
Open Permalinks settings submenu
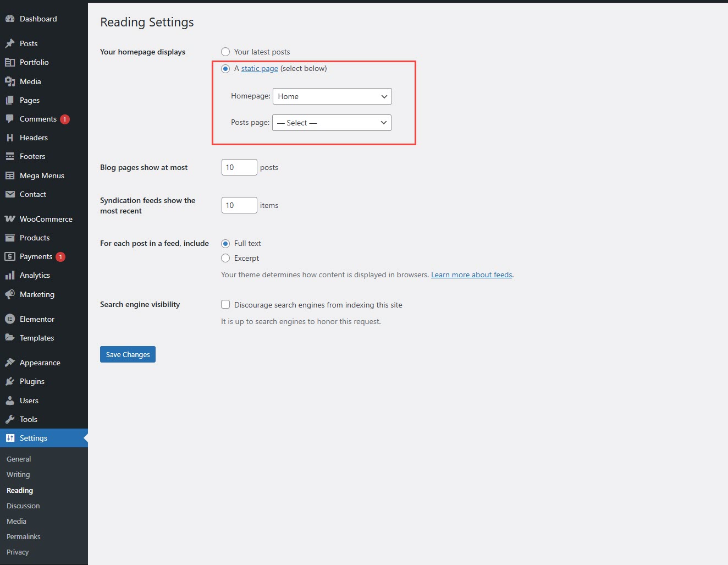(24, 536)
